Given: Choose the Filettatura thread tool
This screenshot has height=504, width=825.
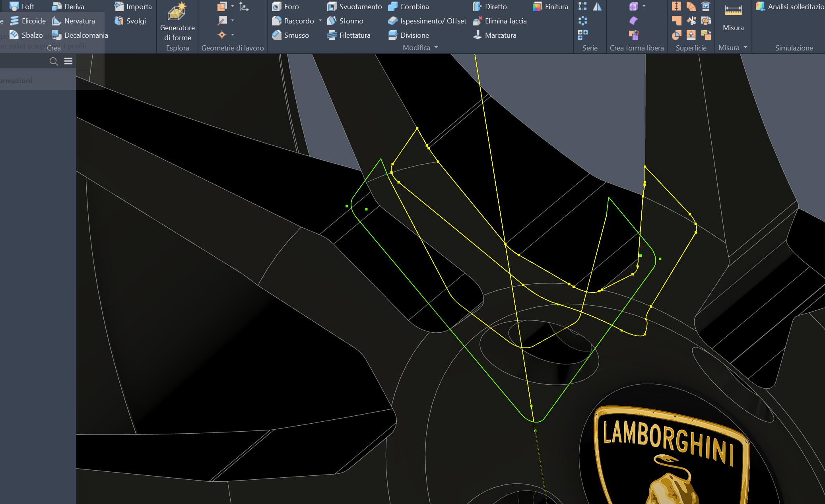Looking at the screenshot, I should point(349,35).
